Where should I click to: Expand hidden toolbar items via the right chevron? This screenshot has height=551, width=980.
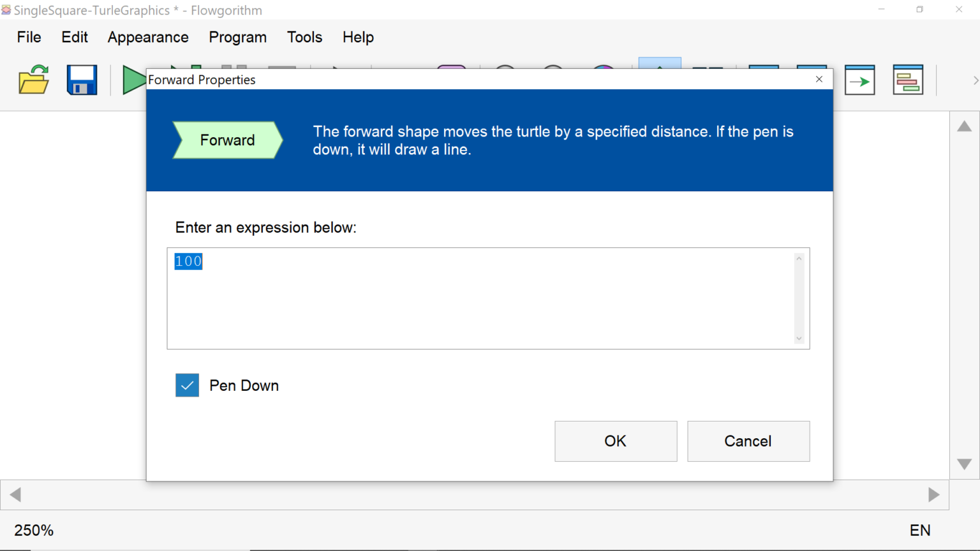[x=975, y=79]
